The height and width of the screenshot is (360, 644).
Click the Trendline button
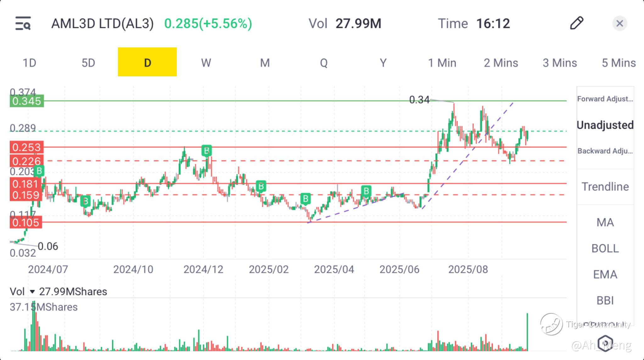(605, 187)
